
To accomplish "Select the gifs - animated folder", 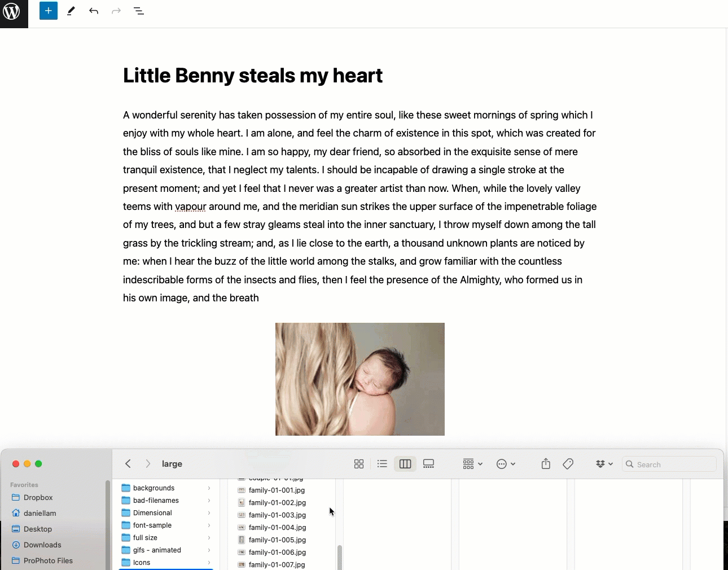I will [x=157, y=550].
